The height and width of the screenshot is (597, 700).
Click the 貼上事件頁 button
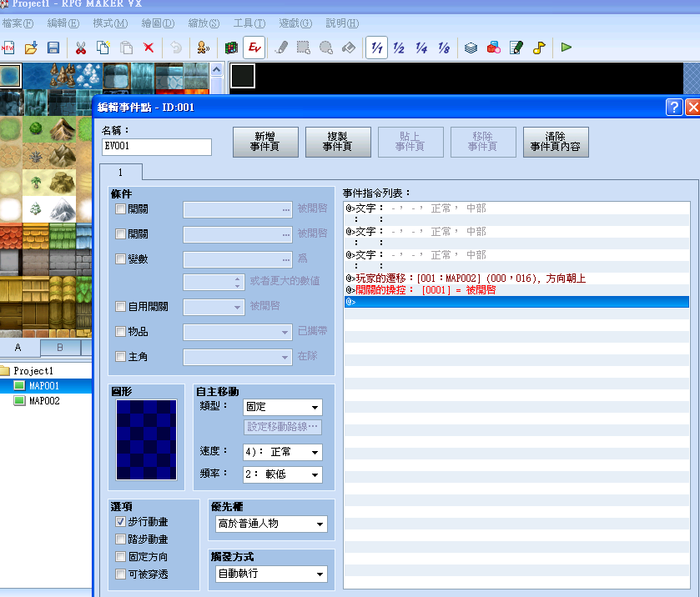tap(410, 142)
